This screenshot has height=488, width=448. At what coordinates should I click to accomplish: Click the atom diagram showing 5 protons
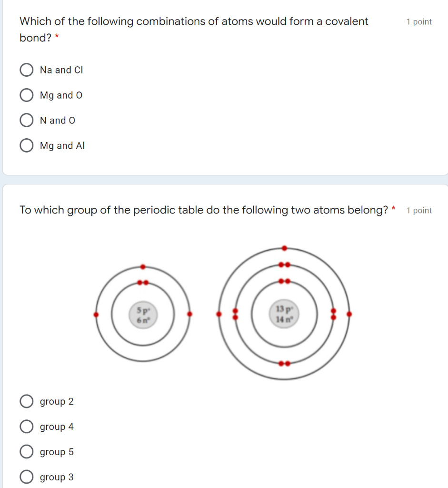coord(143,314)
